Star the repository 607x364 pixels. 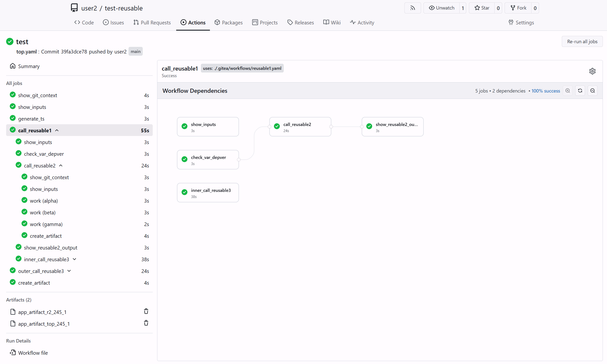[482, 8]
